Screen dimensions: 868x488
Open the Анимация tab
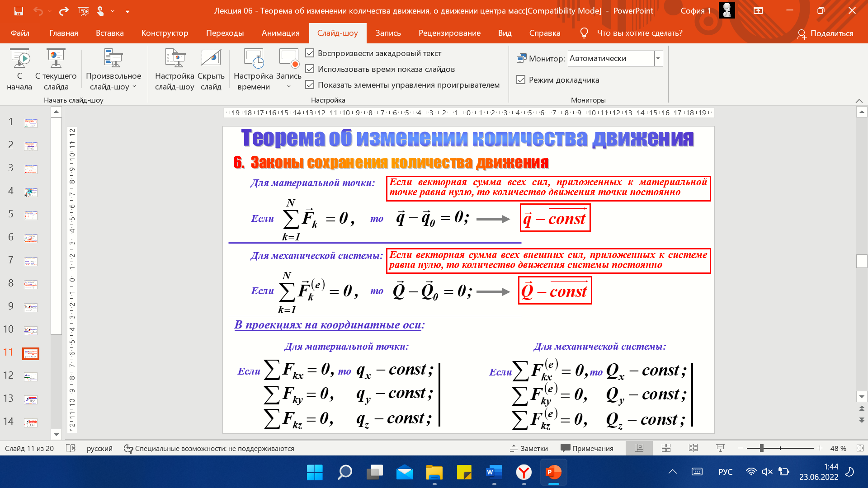pos(281,33)
